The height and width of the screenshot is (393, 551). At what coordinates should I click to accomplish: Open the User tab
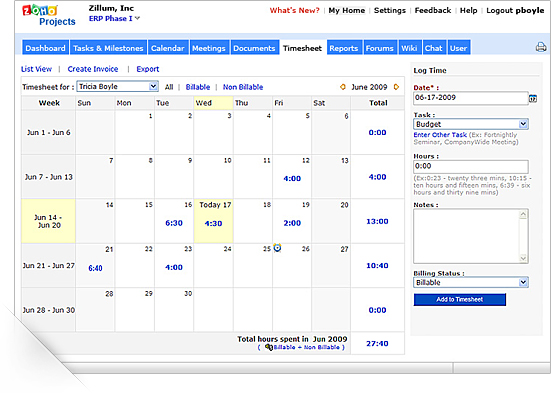click(x=459, y=48)
